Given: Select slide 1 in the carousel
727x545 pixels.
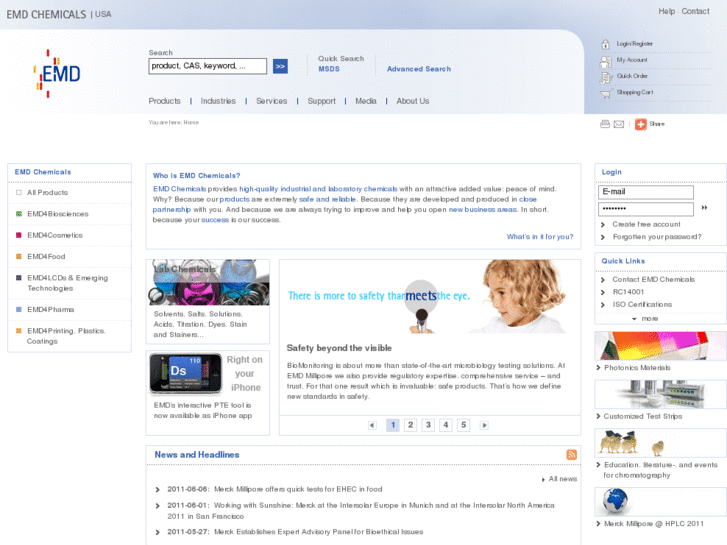Looking at the screenshot, I should click(393, 425).
